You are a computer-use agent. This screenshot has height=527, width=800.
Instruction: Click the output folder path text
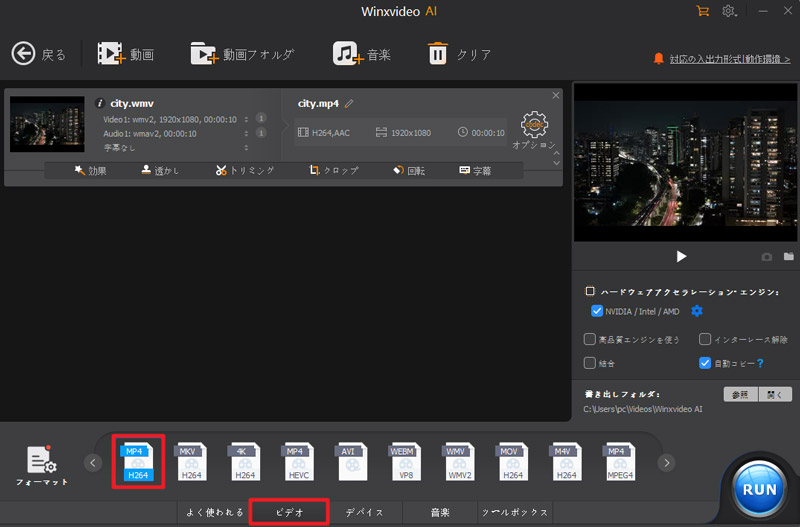(x=643, y=409)
